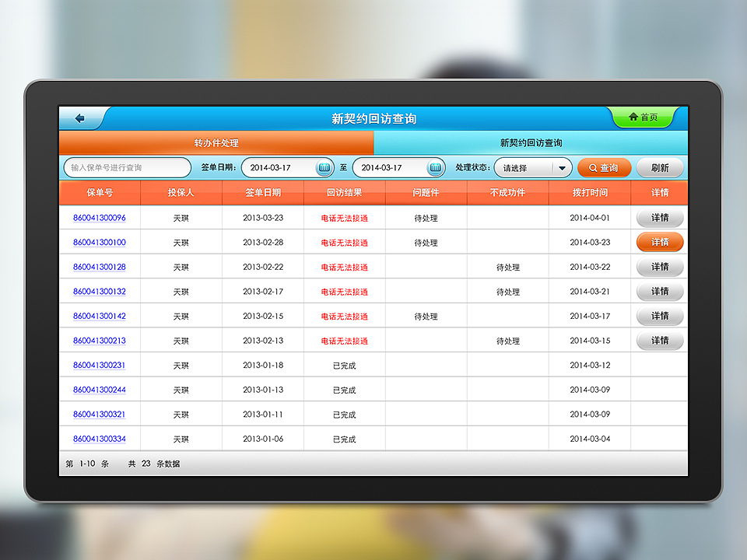The image size is (747, 560).
Task: Click 拨打时间 2014-03-04 cell
Action: tap(590, 439)
